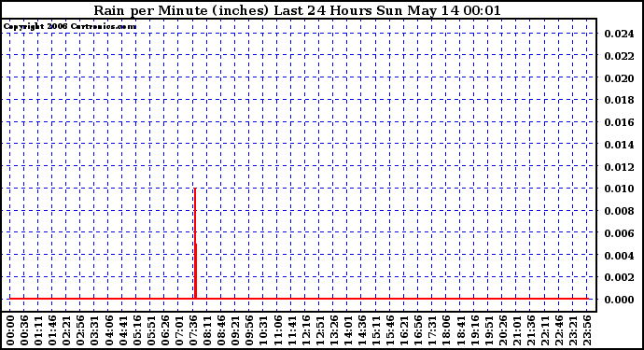644x350 pixels.
Task: Click the 'Copyright 2006 Cartronics.com' text
Action: pos(70,27)
